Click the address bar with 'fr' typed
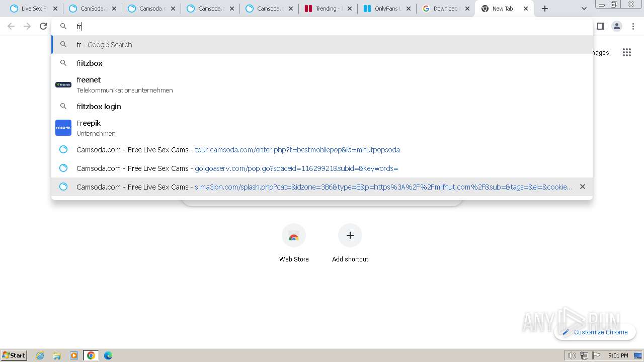644x362 pixels. (x=322, y=26)
